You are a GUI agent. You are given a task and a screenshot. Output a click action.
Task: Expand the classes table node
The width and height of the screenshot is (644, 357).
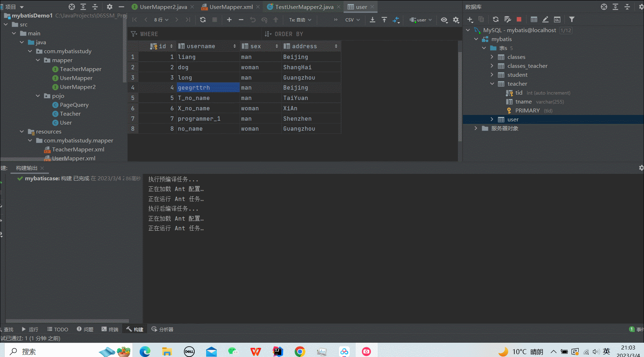click(492, 57)
